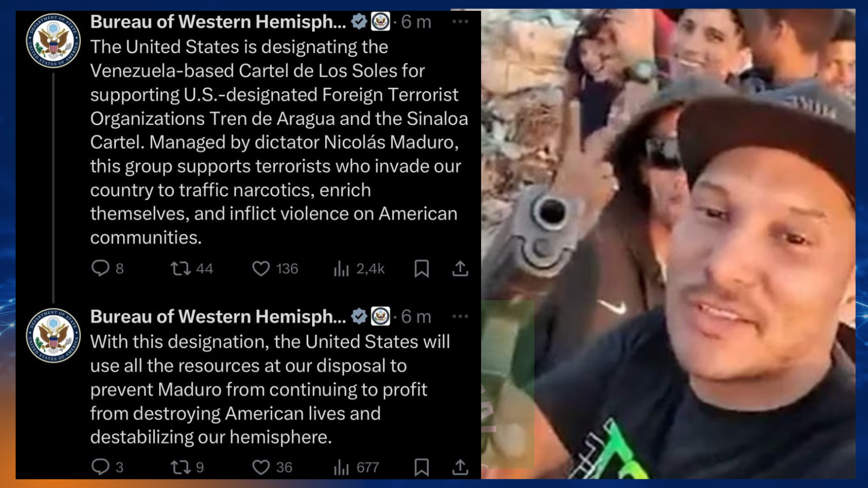Open the second tweet's three-dot menu

click(x=460, y=316)
